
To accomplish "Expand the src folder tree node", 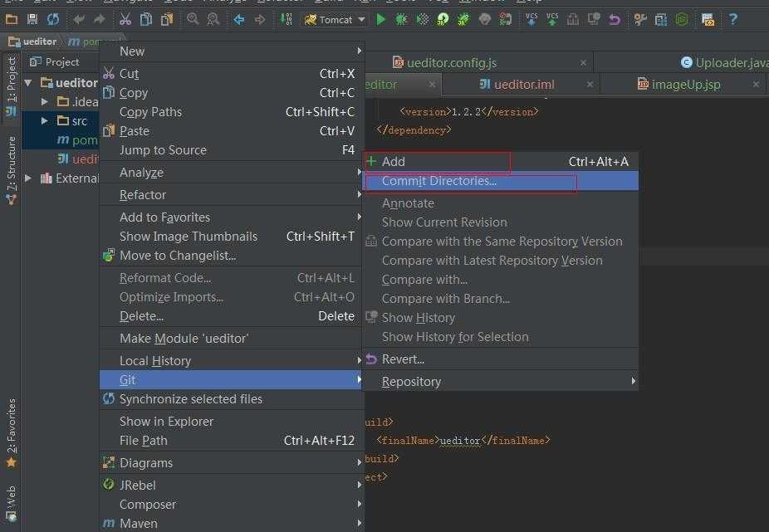I will point(45,121).
